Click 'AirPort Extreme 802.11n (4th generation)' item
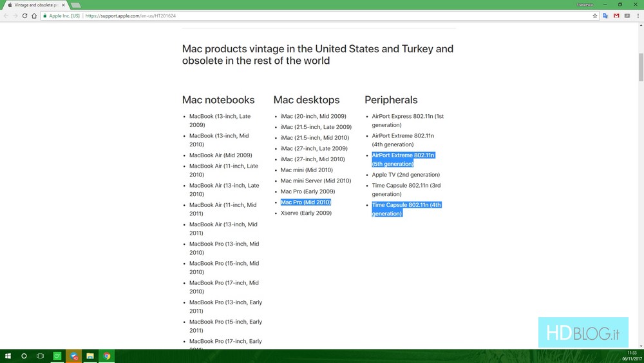644x363 pixels. click(x=403, y=140)
